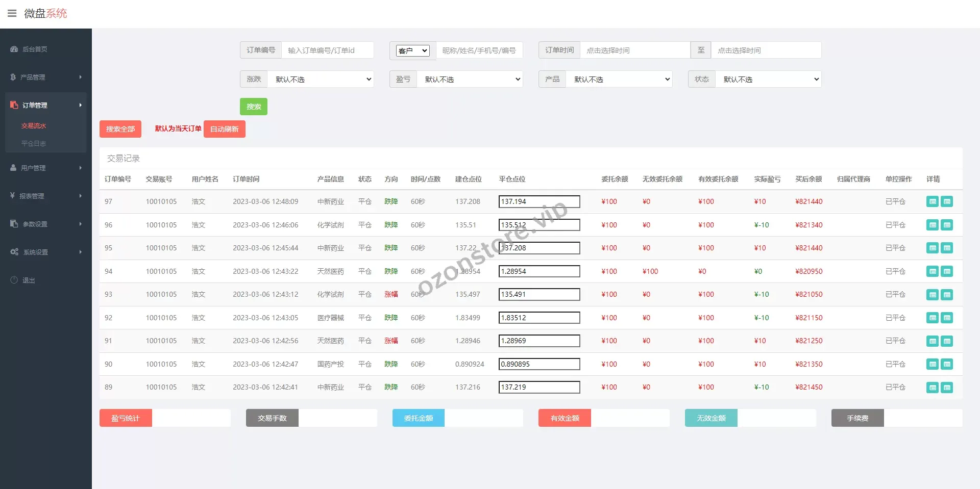Open 交易流水 submenu item
The width and height of the screenshot is (980, 489).
34,125
